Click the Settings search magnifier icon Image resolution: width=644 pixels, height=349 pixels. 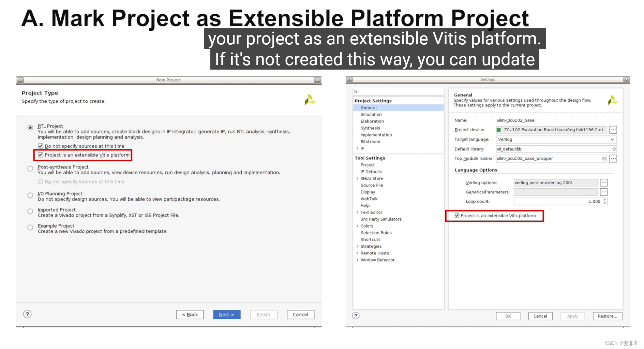click(356, 91)
